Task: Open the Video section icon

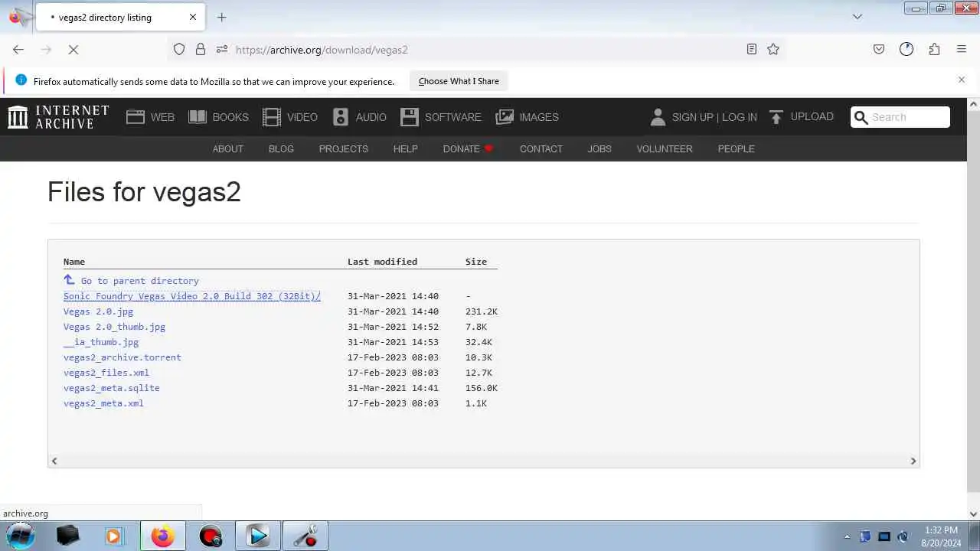Action: click(272, 117)
